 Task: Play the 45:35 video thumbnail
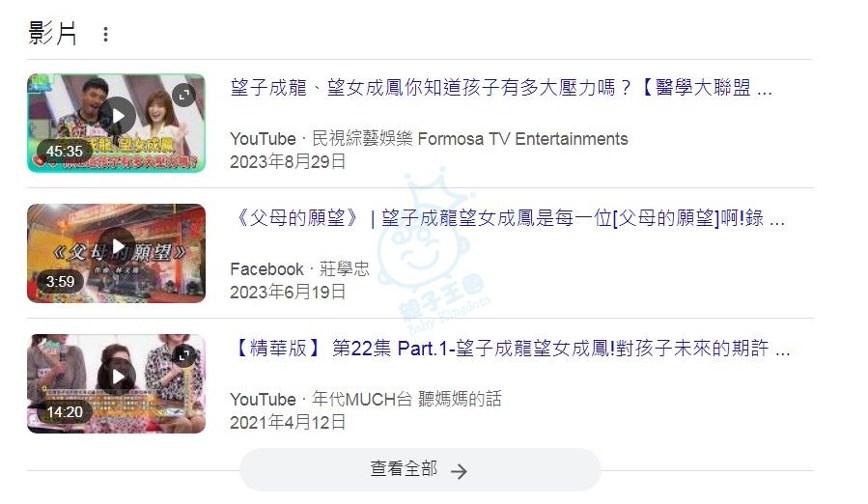[x=116, y=123]
